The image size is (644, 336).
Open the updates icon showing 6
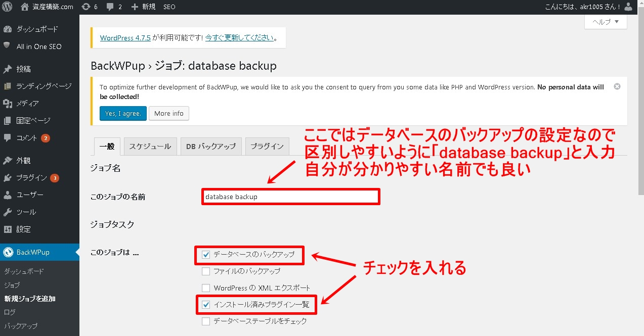point(85,7)
